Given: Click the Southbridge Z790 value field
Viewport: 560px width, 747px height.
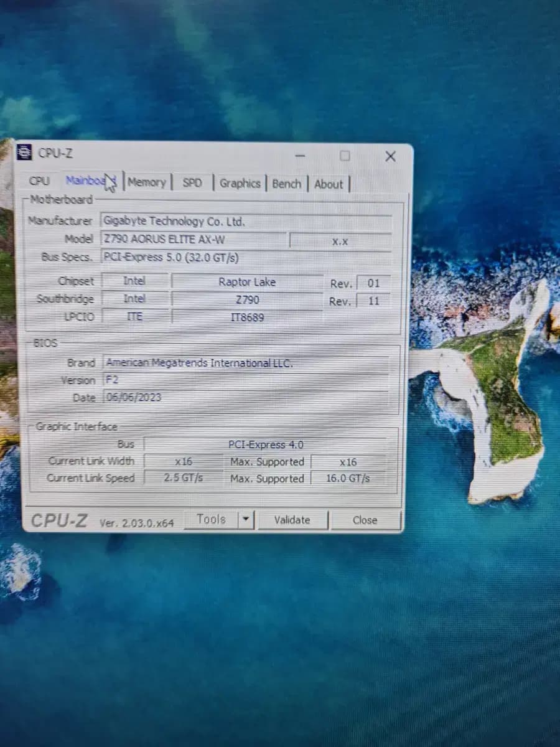Looking at the screenshot, I should tap(247, 299).
